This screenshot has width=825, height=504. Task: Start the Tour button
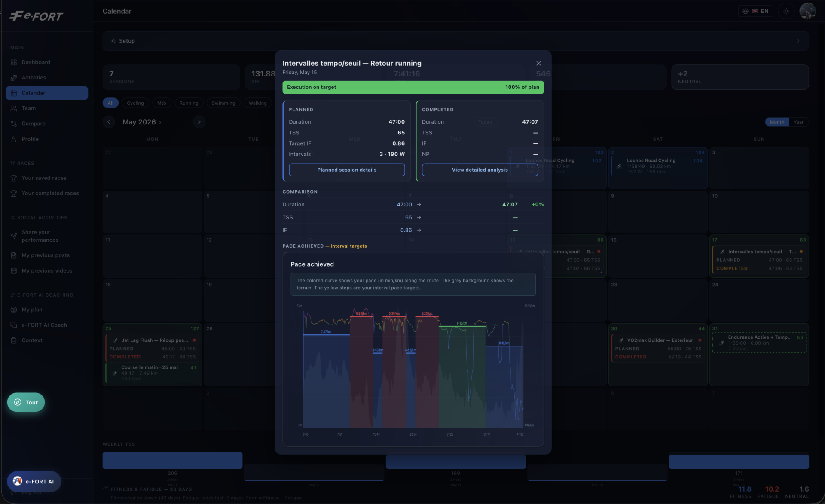pyautogui.click(x=26, y=402)
